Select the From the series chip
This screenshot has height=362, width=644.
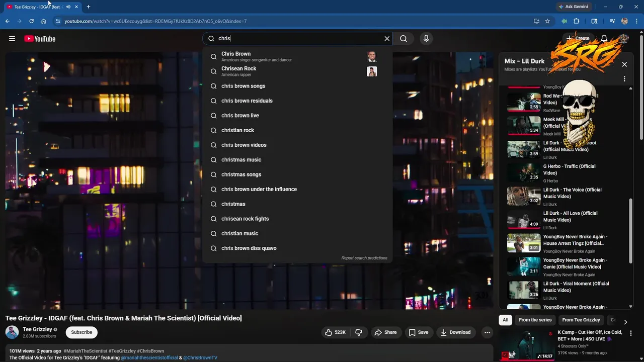[535, 320]
